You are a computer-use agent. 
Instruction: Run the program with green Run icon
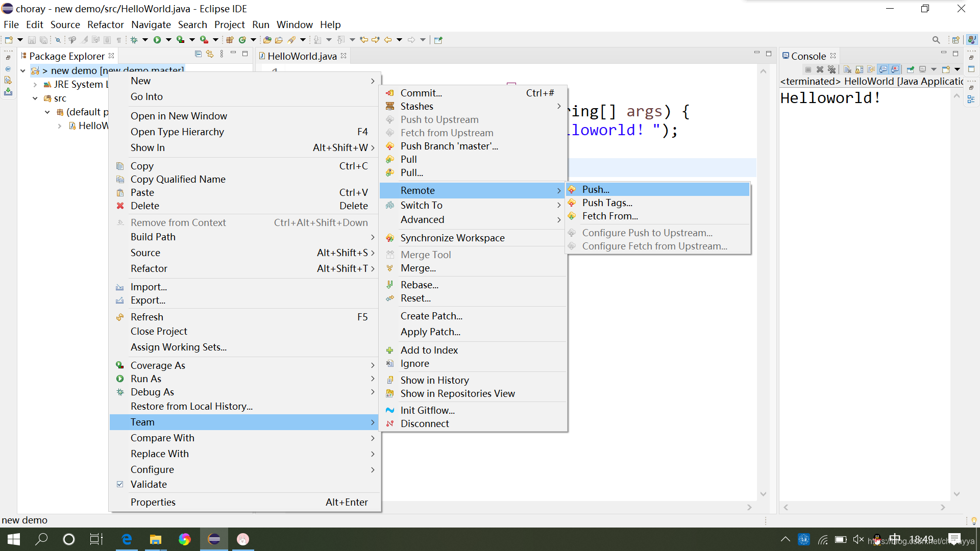[x=157, y=40]
